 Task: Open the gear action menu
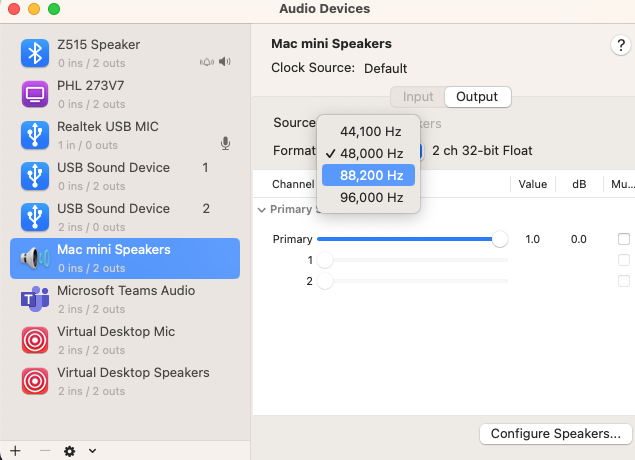70,451
